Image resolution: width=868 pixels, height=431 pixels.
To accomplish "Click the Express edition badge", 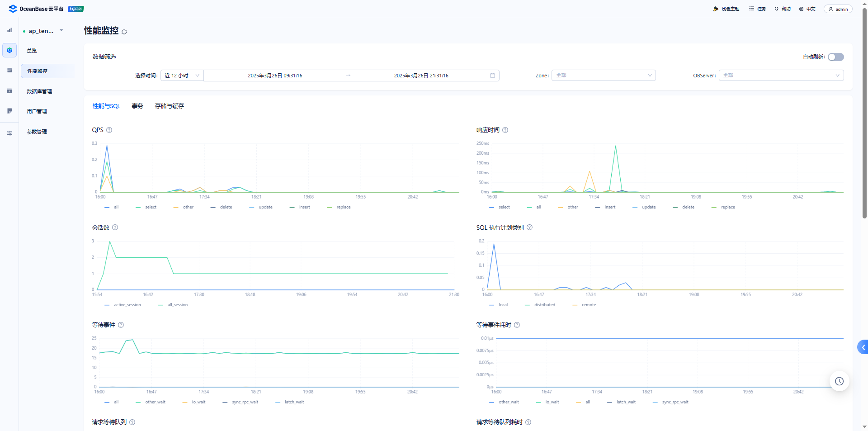I will point(76,9).
